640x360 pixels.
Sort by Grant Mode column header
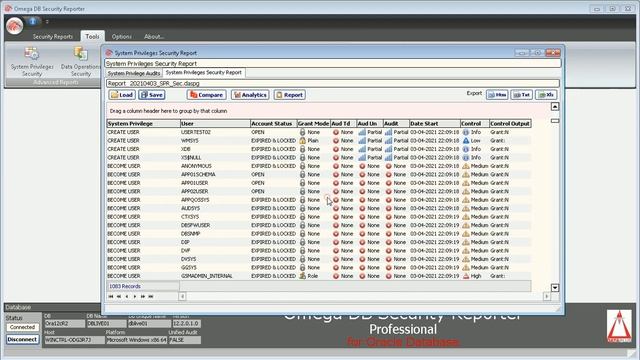point(313,123)
